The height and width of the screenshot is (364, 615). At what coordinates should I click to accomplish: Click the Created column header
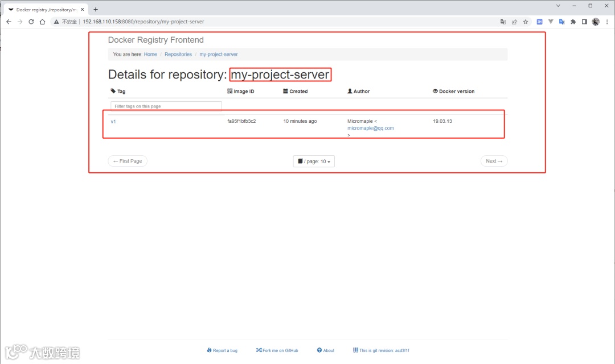coord(296,92)
